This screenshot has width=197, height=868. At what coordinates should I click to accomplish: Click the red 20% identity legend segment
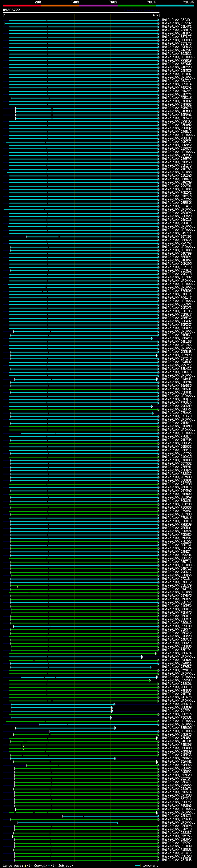coord(22,6)
